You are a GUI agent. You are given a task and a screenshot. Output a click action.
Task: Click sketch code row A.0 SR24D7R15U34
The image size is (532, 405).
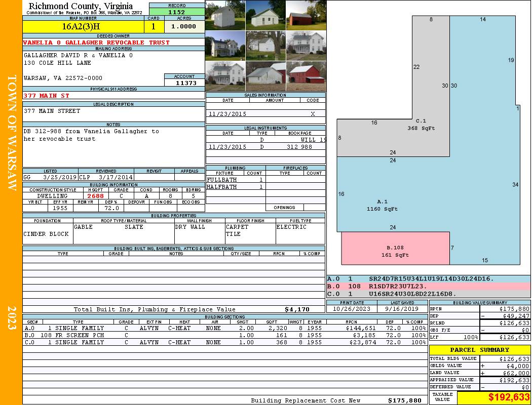428,278
